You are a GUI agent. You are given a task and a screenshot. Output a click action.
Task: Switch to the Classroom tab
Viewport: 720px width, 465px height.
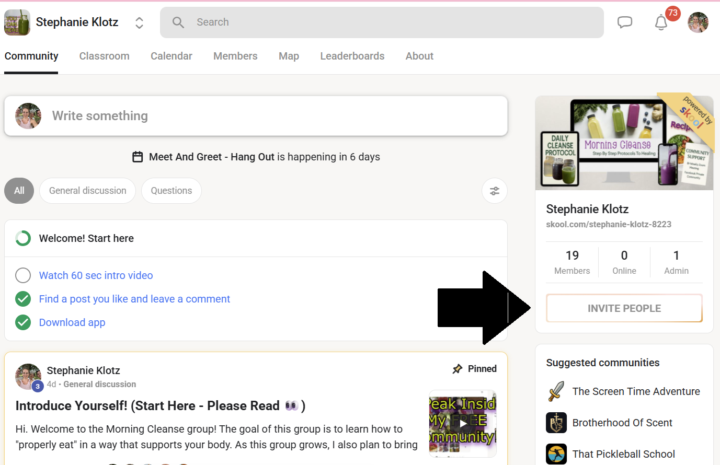104,56
